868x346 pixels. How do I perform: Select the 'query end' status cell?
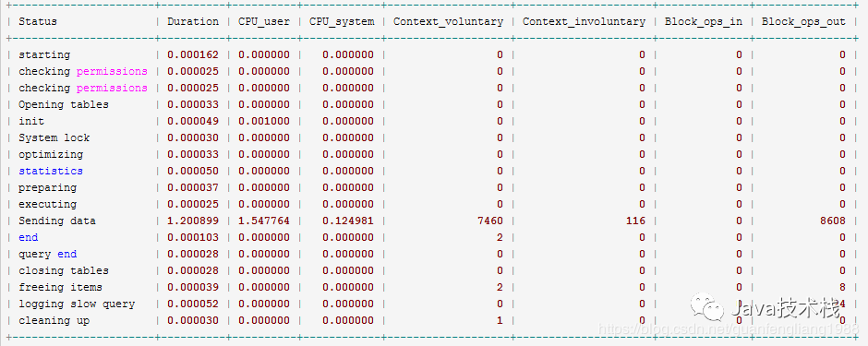[x=48, y=254]
